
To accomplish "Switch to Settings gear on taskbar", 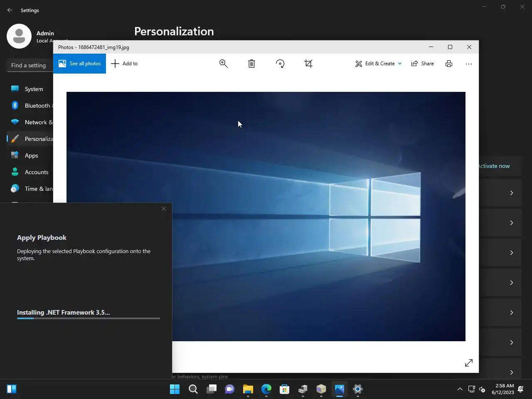I will pyautogui.click(x=358, y=389).
